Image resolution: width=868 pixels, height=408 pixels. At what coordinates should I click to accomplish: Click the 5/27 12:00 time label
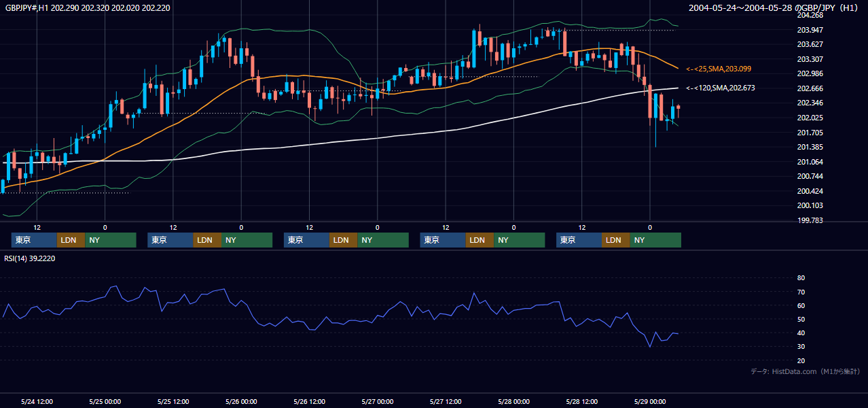[x=446, y=401]
